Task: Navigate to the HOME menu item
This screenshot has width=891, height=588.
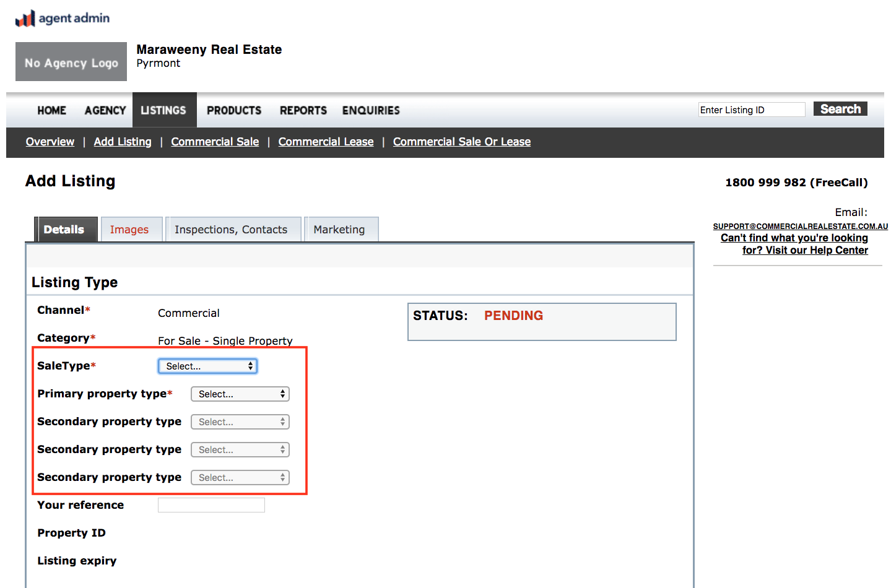Action: (51, 110)
